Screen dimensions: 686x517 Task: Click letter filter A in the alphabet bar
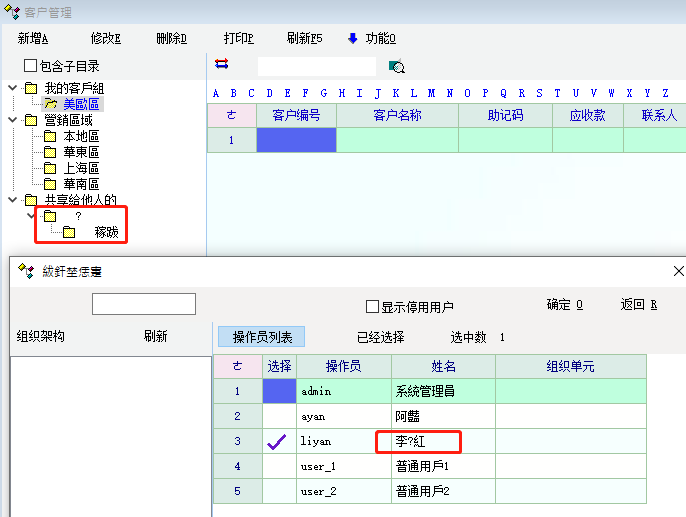pyautogui.click(x=215, y=93)
